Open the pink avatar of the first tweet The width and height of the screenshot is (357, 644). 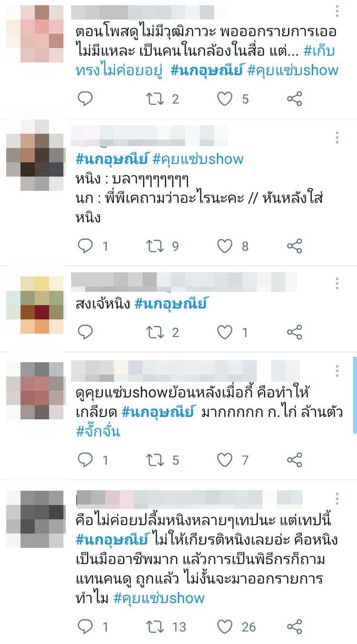[x=35, y=33]
